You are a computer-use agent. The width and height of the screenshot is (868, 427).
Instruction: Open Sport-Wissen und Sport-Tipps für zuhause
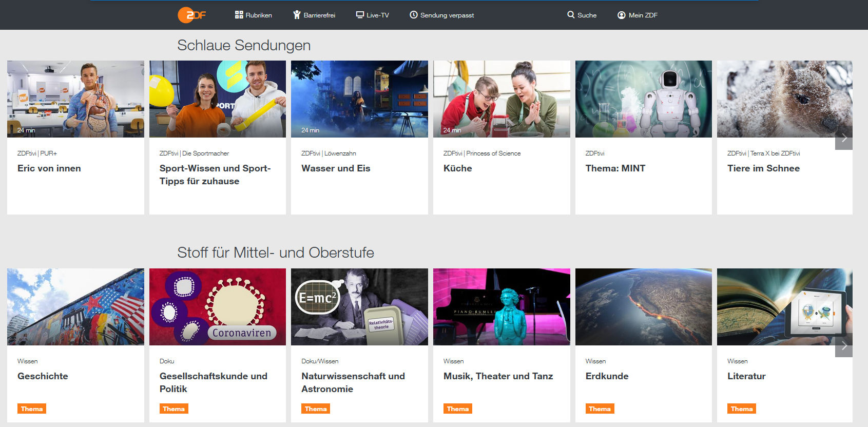215,174
